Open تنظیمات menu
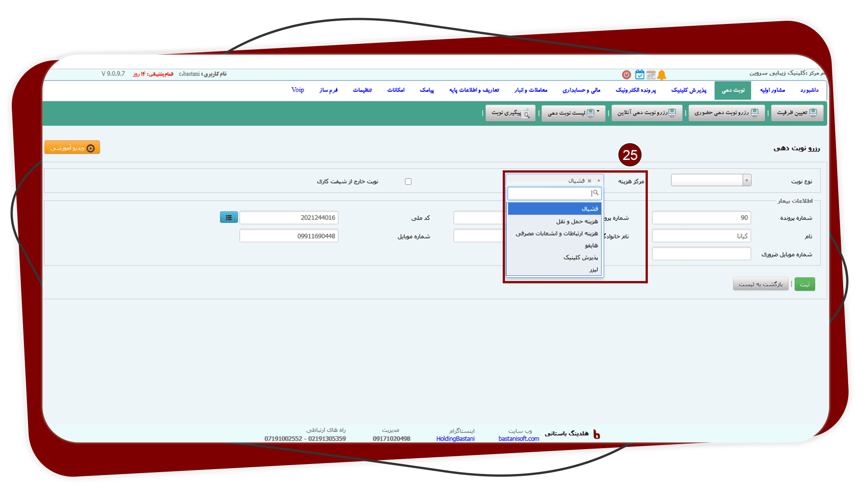The height and width of the screenshot is (488, 868). [x=363, y=90]
